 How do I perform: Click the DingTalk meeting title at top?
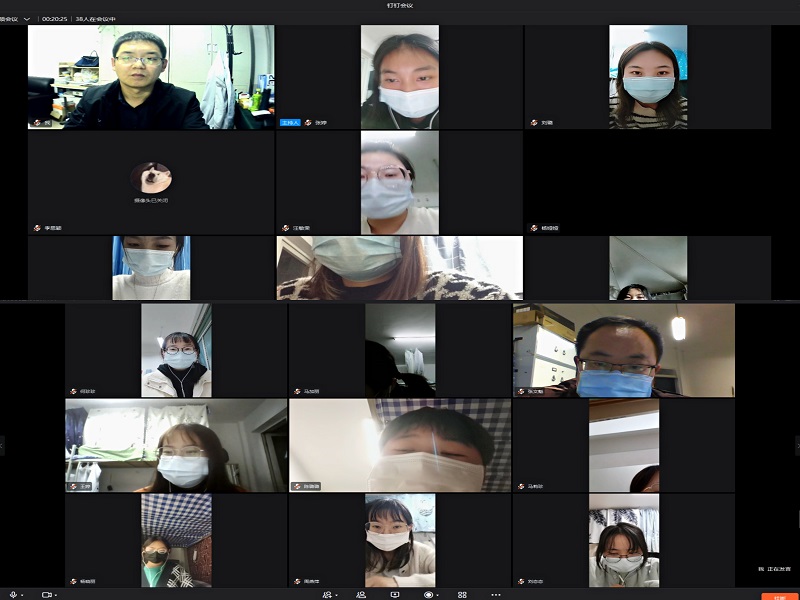pos(399,5)
